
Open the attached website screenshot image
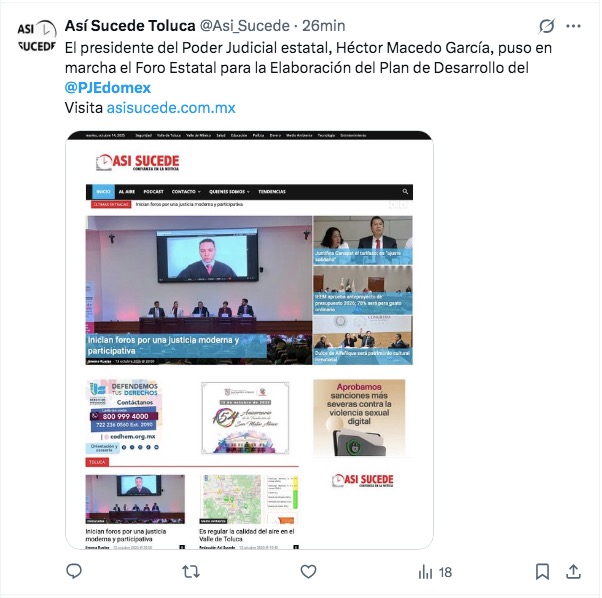pos(249,340)
